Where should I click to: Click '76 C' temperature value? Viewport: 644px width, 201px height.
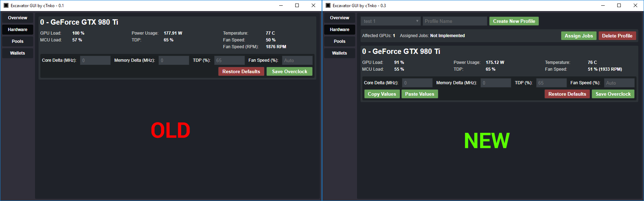click(x=592, y=62)
